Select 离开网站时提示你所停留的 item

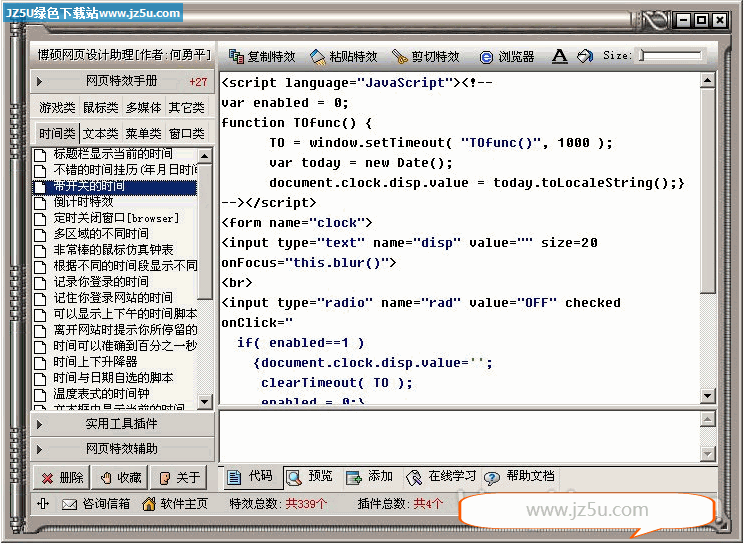(114, 330)
